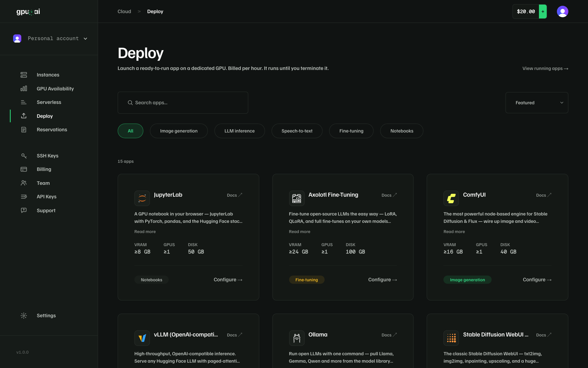Open Axolotl Fine-Tuning Docs link

(x=389, y=195)
